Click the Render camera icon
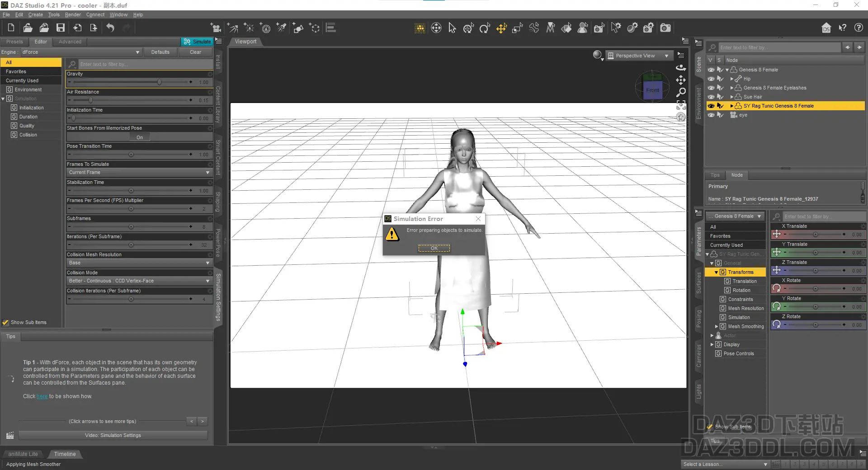Image resolution: width=868 pixels, height=470 pixels. [x=665, y=28]
